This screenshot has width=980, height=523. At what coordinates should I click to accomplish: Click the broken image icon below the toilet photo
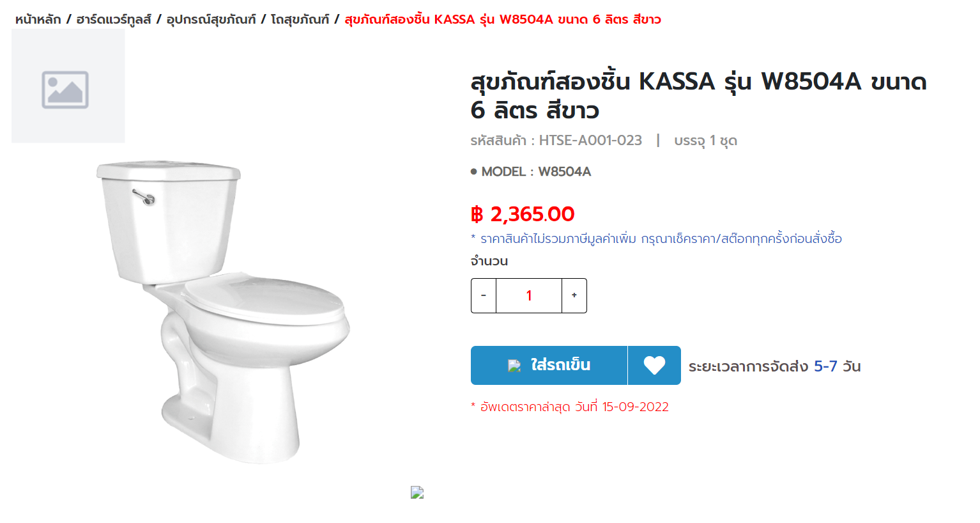tap(417, 492)
